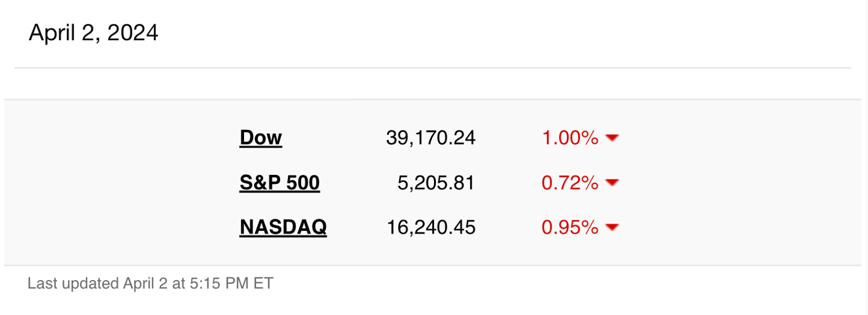Click the NASDAQ 0.95% change figure
The height and width of the screenshot is (315, 868).
[x=570, y=227]
